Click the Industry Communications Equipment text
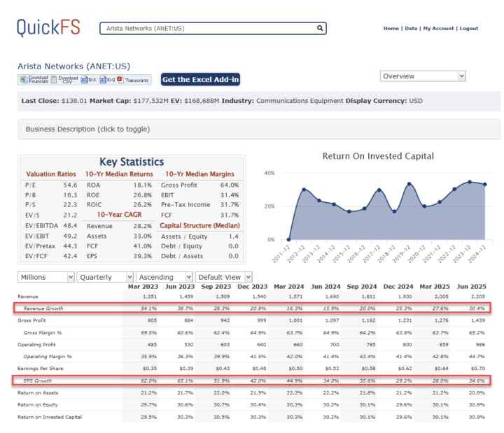The image size is (504, 433). click(283, 101)
